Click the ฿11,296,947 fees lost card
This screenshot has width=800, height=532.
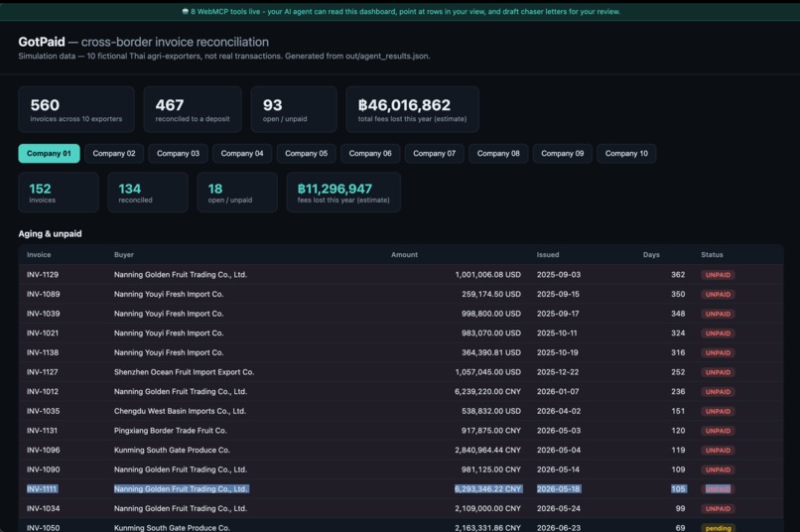coord(343,193)
